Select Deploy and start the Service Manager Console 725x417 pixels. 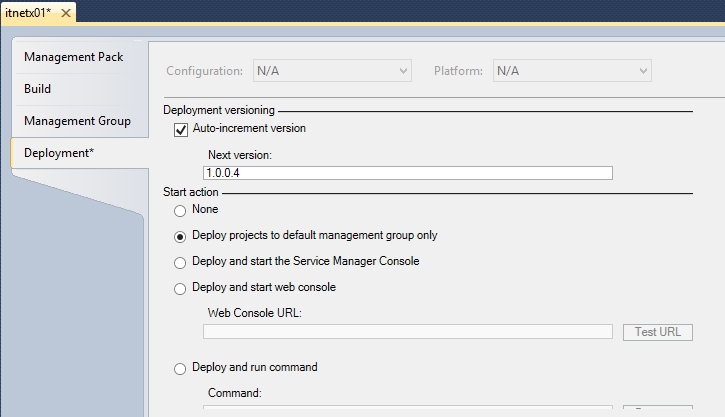[x=180, y=263]
